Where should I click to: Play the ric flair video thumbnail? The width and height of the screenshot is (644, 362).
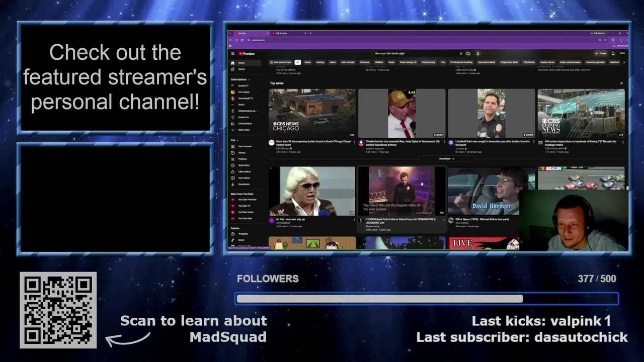(x=312, y=191)
